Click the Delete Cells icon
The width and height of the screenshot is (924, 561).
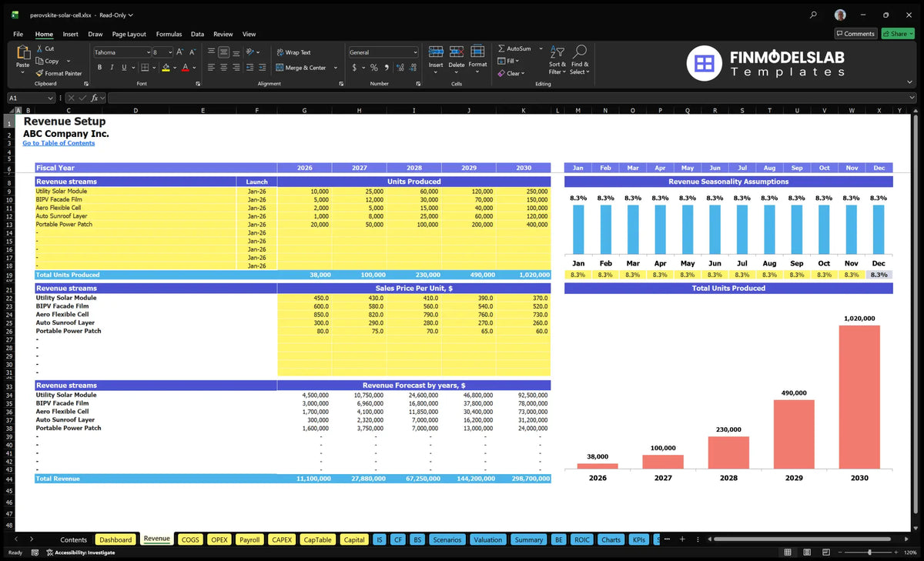pos(457,52)
